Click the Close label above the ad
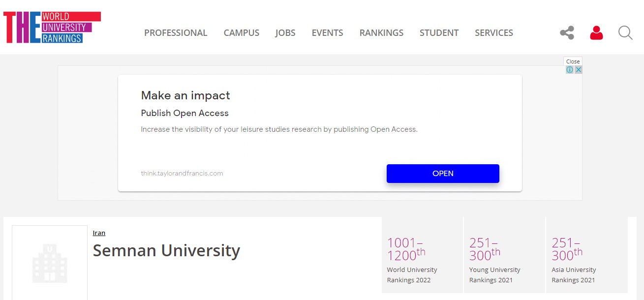The image size is (644, 300). pos(573,61)
